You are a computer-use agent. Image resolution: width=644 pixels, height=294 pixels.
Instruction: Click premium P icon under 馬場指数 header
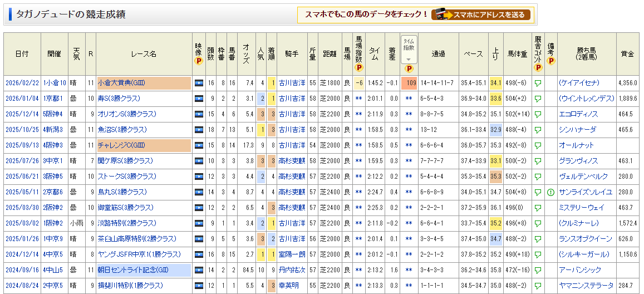[x=359, y=68]
